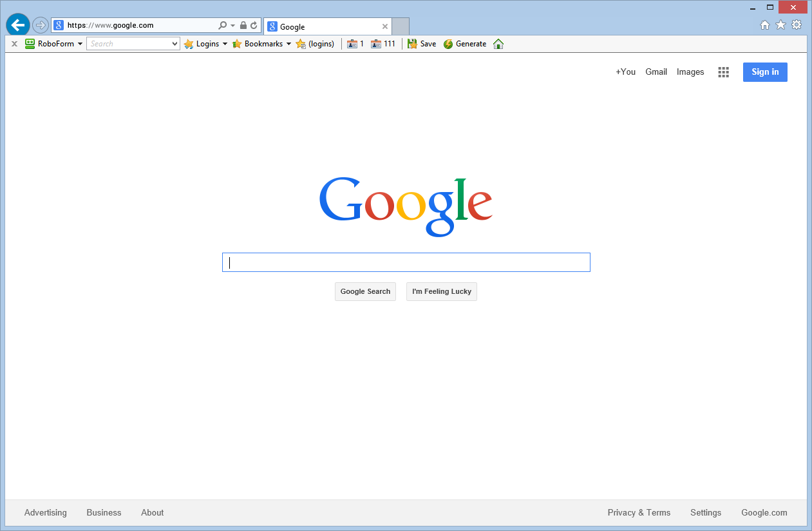
Task: Select the Google browser tab
Action: pos(328,26)
